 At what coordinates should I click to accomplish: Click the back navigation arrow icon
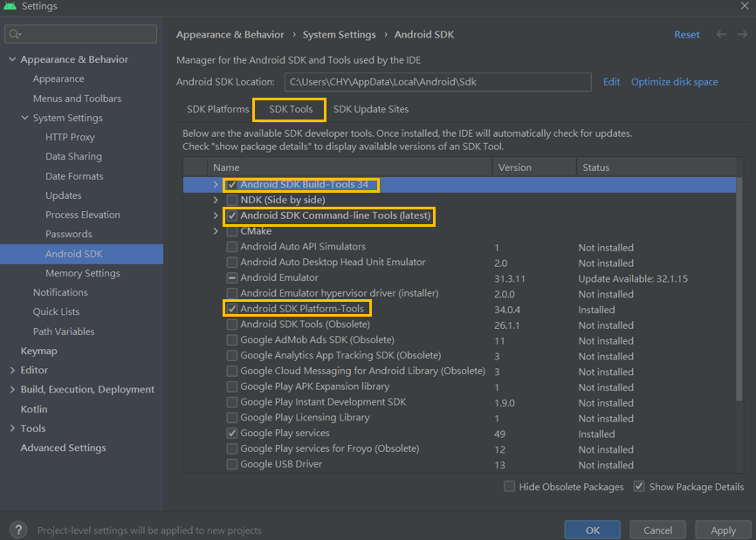[x=721, y=34]
